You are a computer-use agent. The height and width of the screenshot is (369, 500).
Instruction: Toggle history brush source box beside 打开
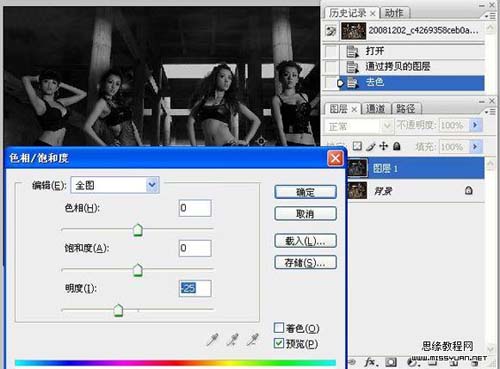[331, 51]
